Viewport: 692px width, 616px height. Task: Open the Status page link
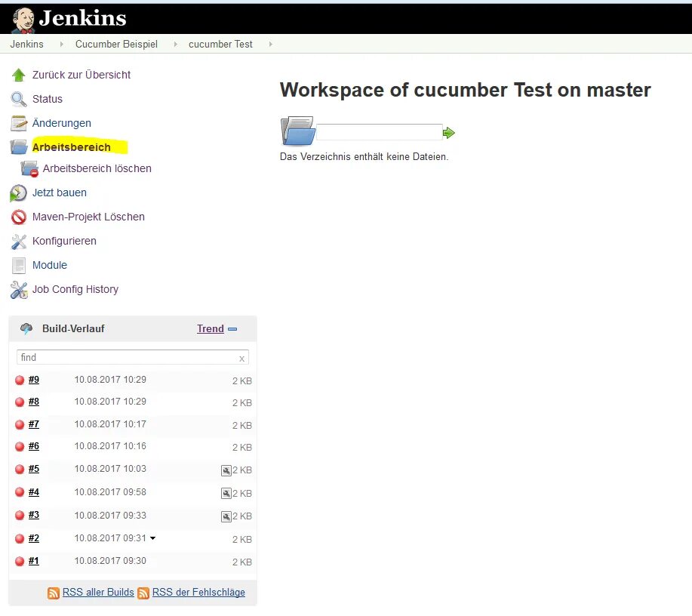pos(48,99)
